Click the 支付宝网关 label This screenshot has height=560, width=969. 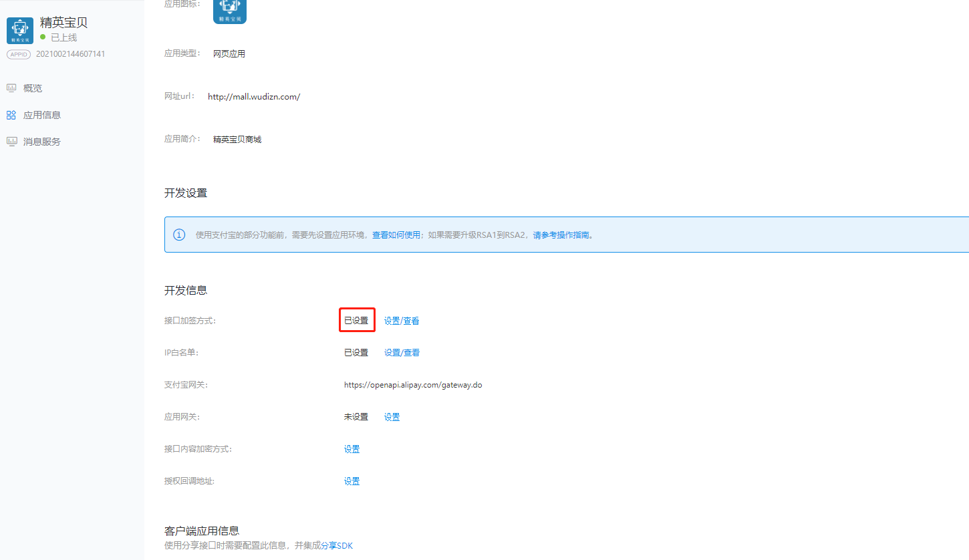186,385
